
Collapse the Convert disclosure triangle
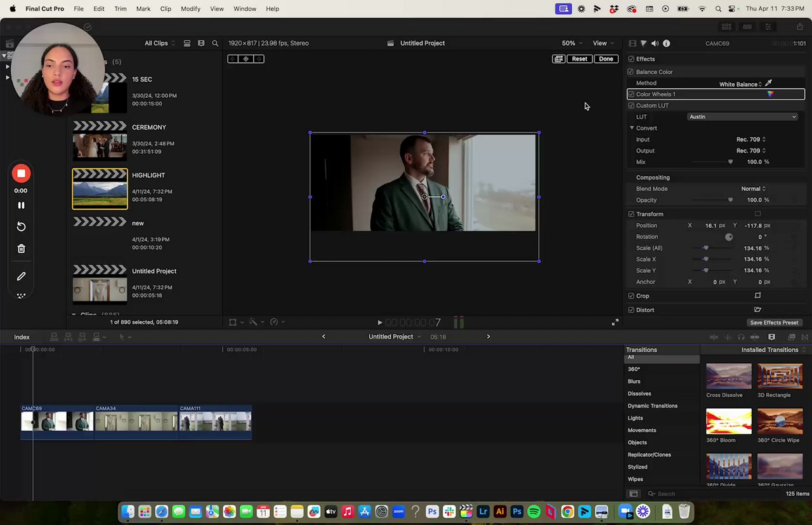click(632, 128)
